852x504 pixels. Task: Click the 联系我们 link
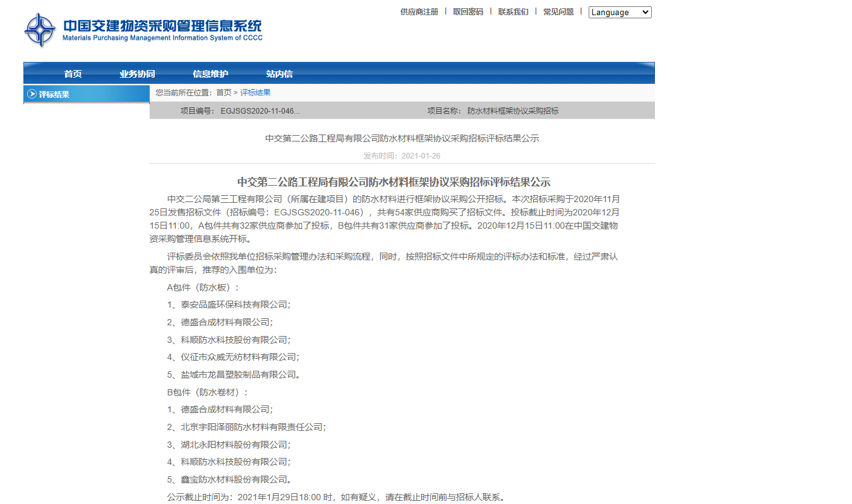pyautogui.click(x=513, y=12)
